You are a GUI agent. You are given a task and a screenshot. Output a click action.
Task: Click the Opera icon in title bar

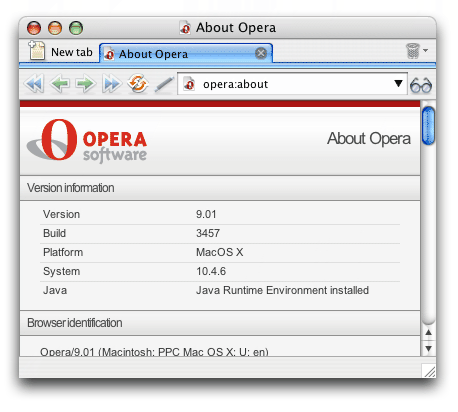pos(185,28)
